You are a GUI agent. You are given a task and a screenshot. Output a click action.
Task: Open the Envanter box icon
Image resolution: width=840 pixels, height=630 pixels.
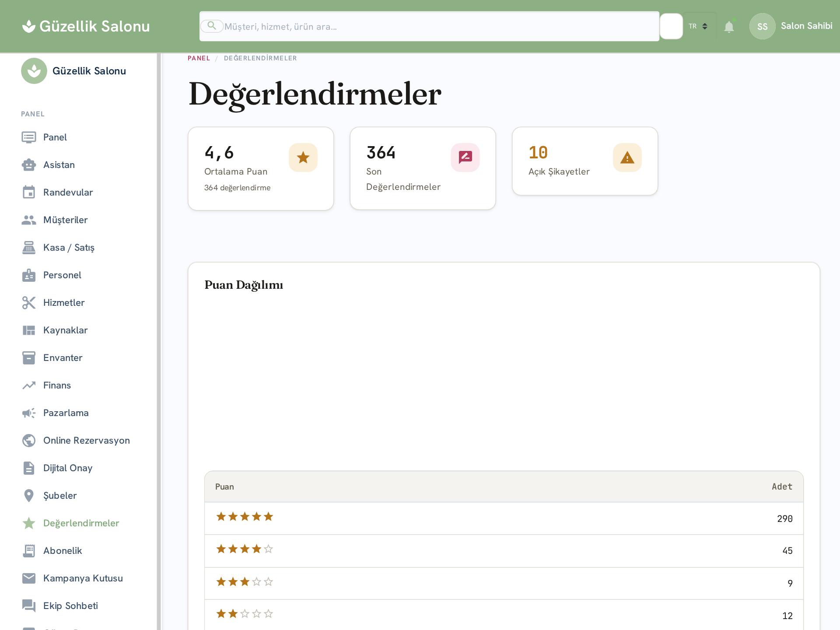pos(29,358)
